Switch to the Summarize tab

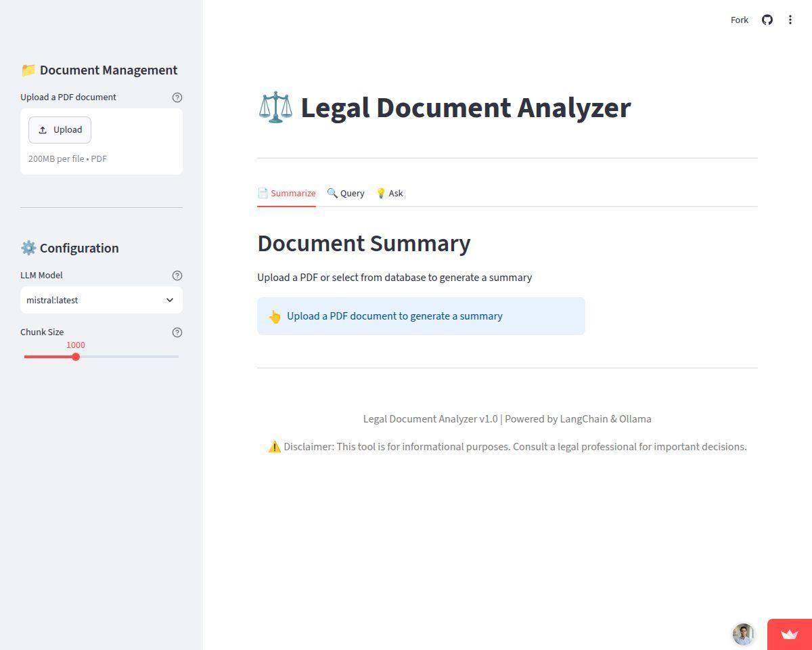(x=286, y=193)
